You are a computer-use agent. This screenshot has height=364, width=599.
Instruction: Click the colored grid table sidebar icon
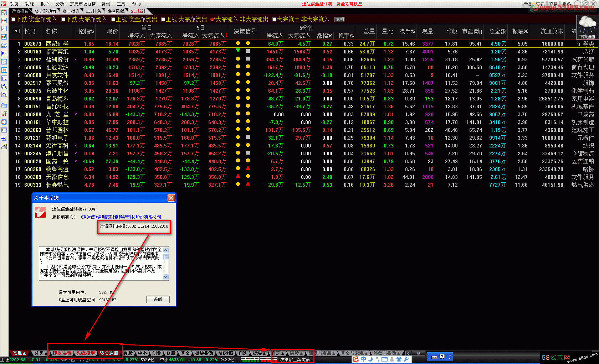4,21
